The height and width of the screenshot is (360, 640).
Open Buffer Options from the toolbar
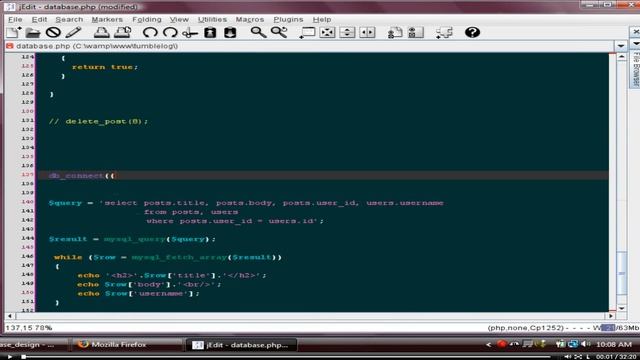click(x=395, y=32)
